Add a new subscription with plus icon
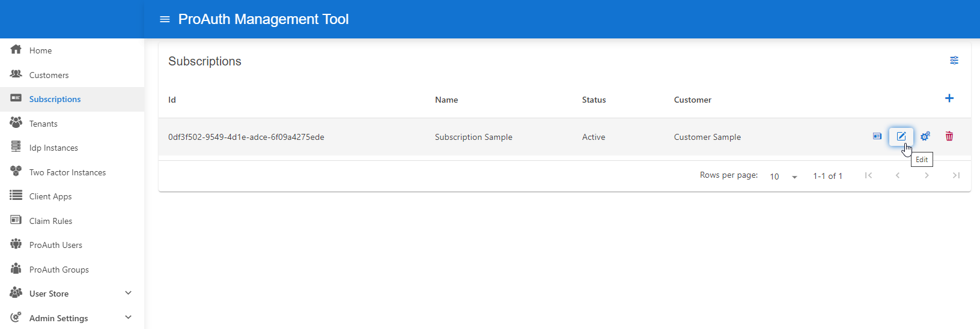 949,98
